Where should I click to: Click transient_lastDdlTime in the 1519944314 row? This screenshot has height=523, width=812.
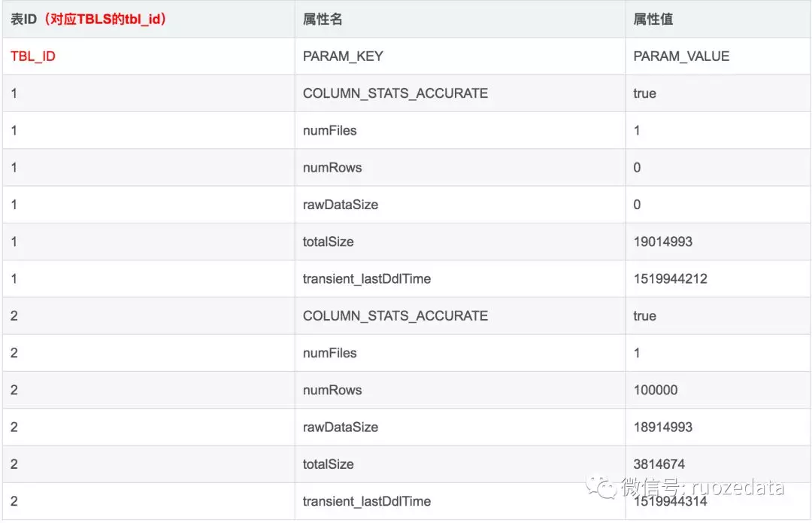(367, 501)
